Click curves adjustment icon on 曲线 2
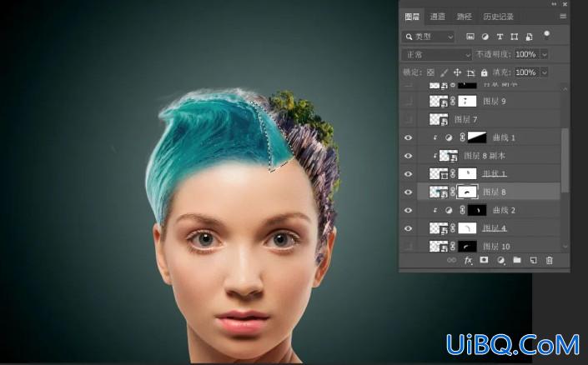Screen dimensions: 588x365 pyautogui.click(x=449, y=210)
